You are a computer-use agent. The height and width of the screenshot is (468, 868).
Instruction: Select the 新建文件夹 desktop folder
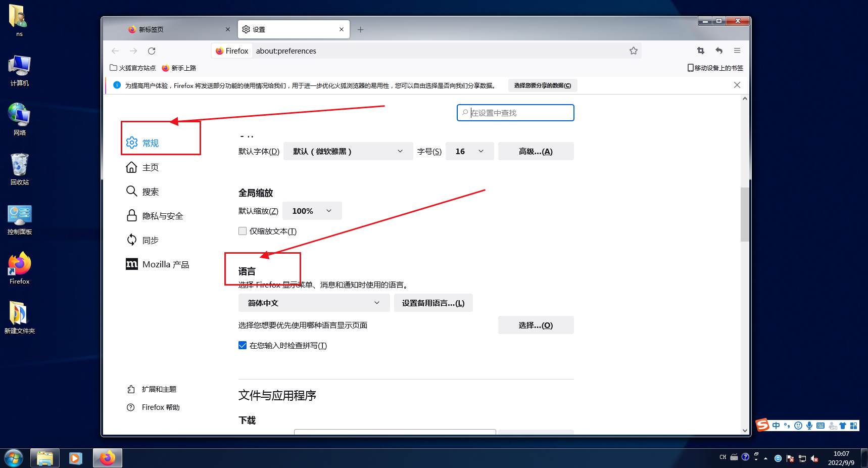[20, 317]
